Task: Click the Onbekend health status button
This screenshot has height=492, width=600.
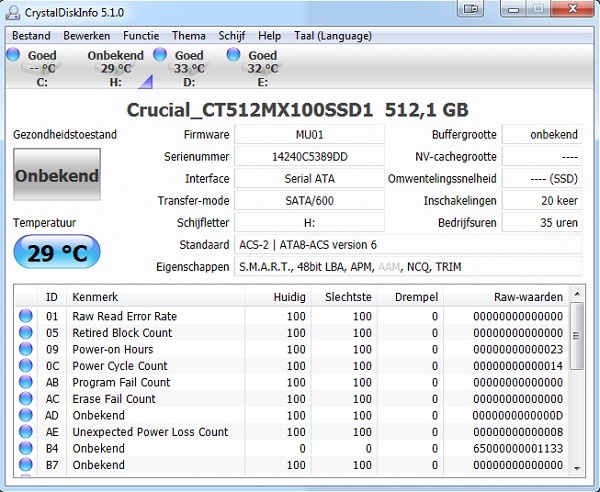Action: click(x=57, y=174)
